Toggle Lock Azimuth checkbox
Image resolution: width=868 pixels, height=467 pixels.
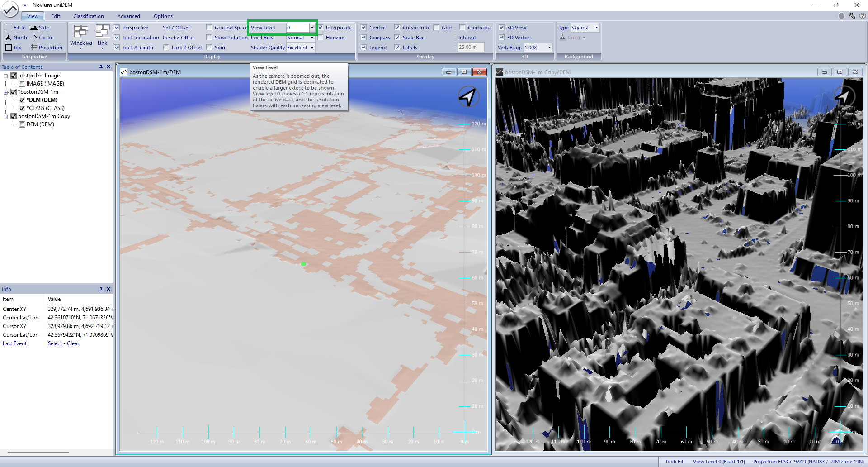(x=117, y=48)
